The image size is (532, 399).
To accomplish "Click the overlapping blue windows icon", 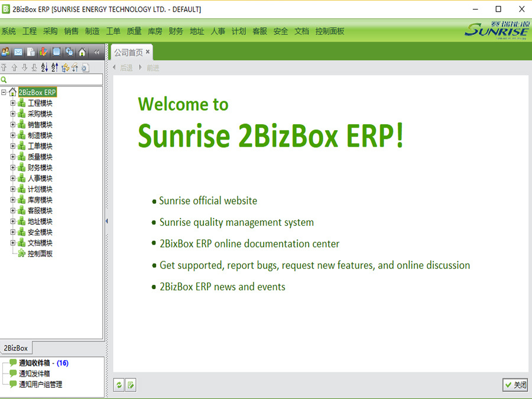I will [x=69, y=52].
